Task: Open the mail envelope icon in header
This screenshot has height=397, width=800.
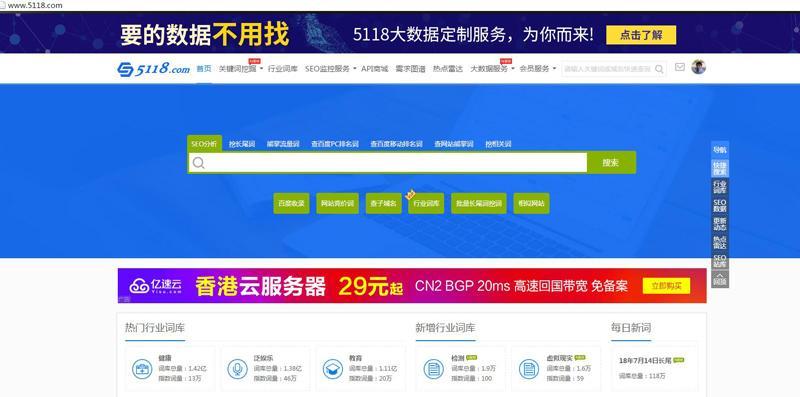Action: 680,67
